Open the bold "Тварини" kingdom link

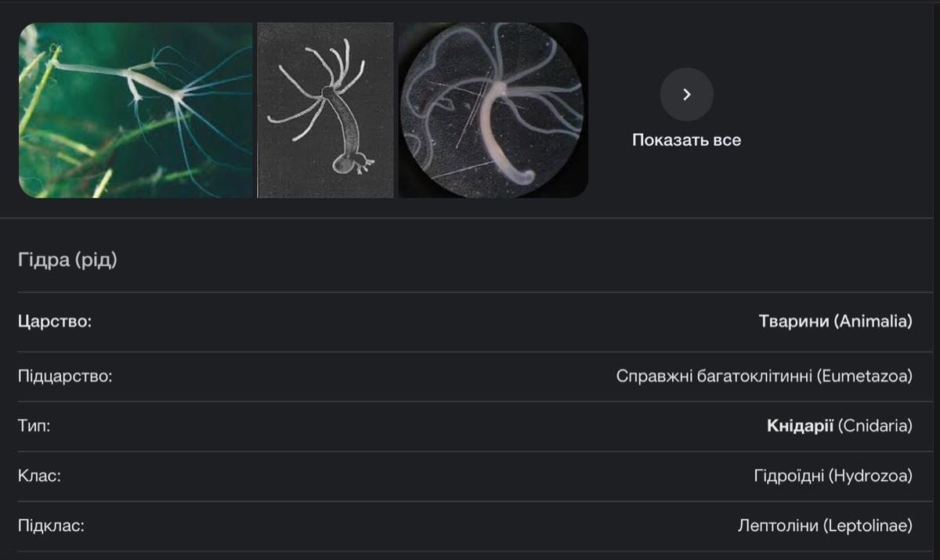pos(794,321)
